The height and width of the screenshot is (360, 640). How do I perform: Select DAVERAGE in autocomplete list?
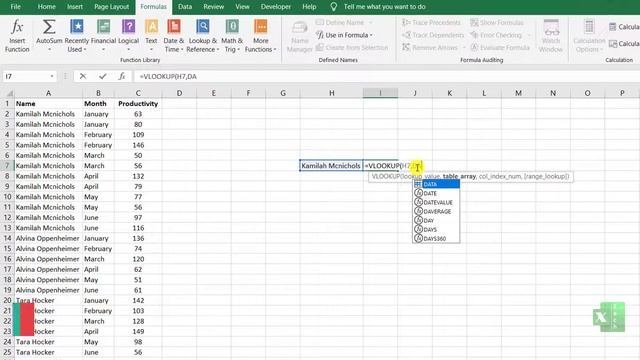point(436,211)
